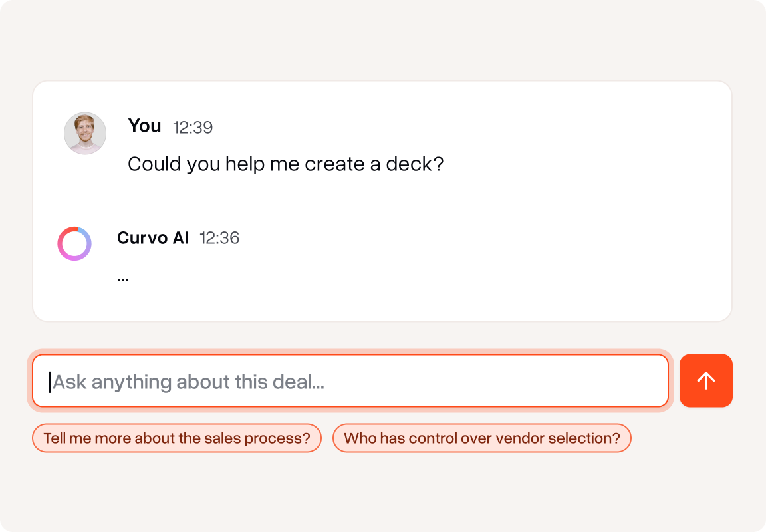The height and width of the screenshot is (532, 766).
Task: Click the 12:36 reply timestamp
Action: tap(219, 238)
